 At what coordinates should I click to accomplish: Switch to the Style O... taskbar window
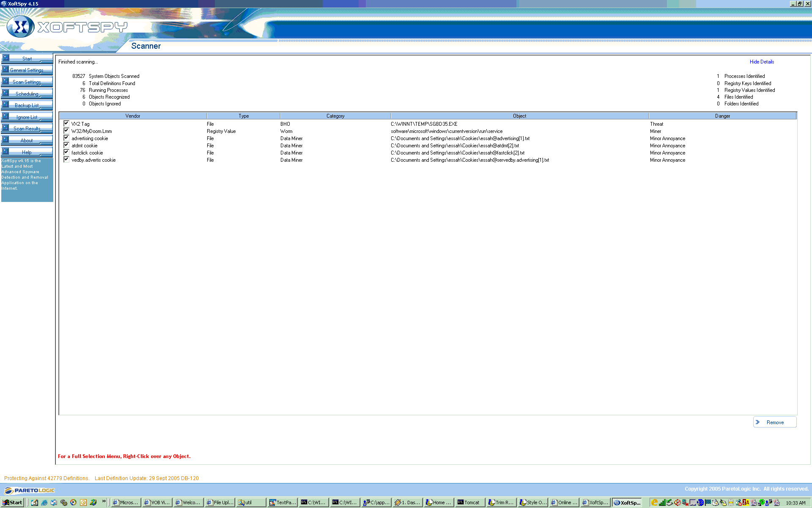click(532, 502)
